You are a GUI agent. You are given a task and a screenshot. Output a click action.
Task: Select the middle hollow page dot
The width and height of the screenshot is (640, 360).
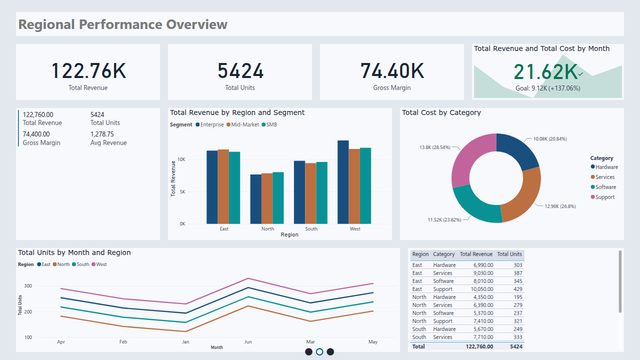tap(320, 352)
